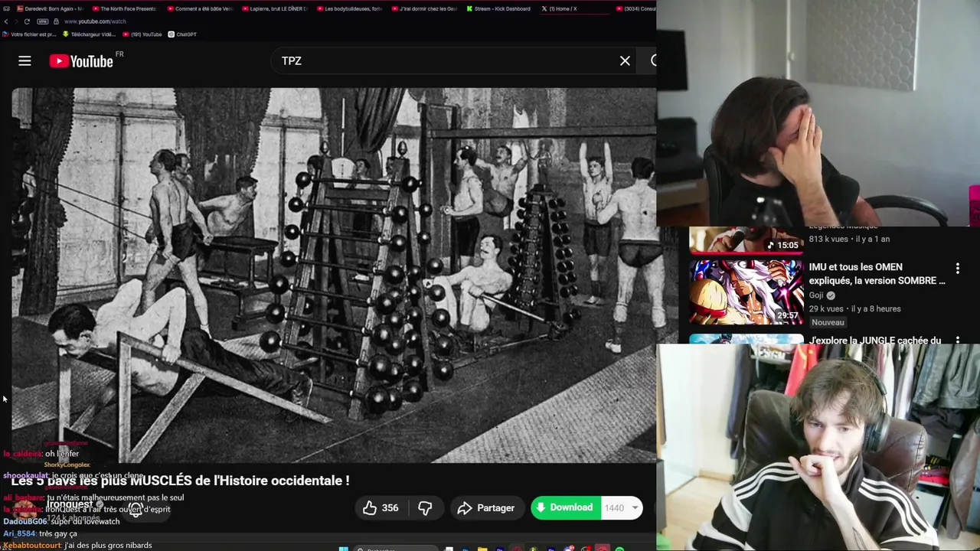Click the video title Les 5 pays les plus MUSCLÉS
This screenshot has height=551, width=980.
[180, 481]
